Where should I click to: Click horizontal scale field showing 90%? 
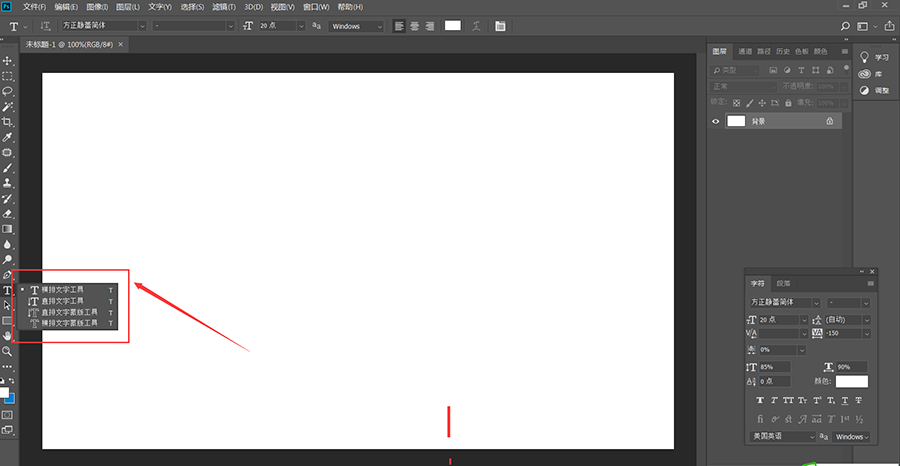pos(852,367)
